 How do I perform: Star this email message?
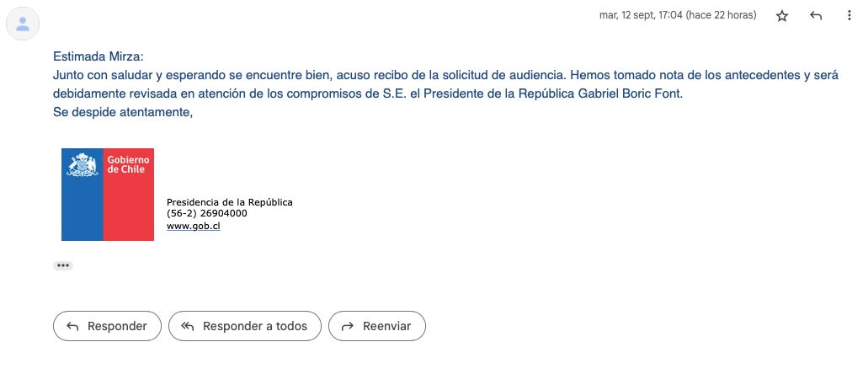pyautogui.click(x=782, y=16)
